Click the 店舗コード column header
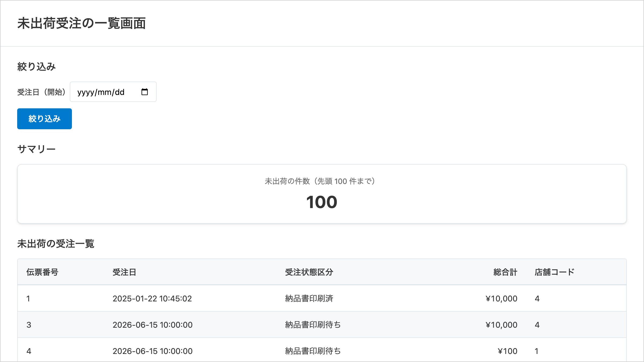The height and width of the screenshot is (362, 644). (554, 272)
